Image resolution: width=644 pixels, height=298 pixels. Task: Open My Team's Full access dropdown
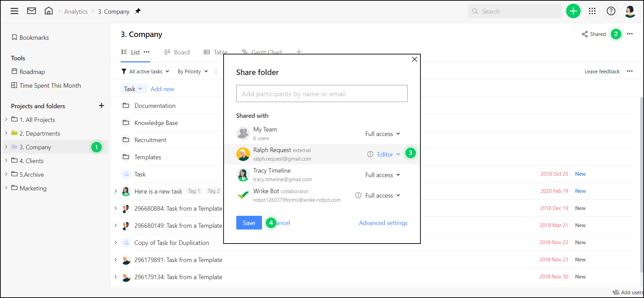pyautogui.click(x=382, y=134)
